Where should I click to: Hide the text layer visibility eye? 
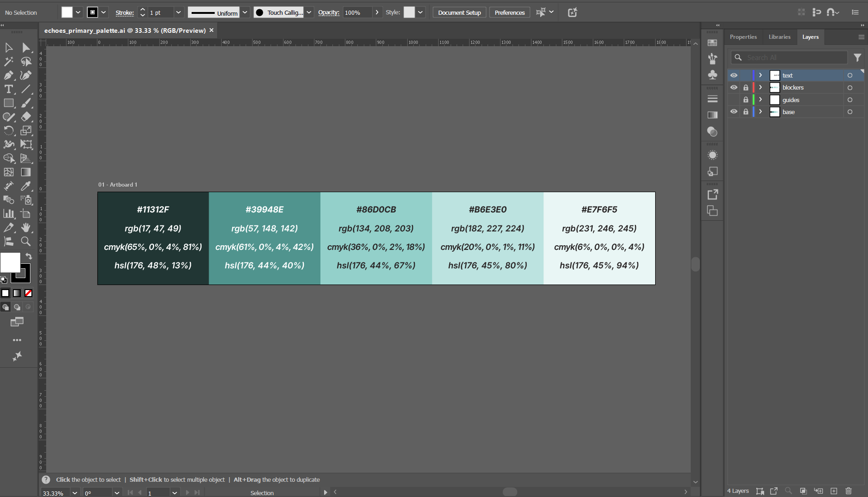735,75
